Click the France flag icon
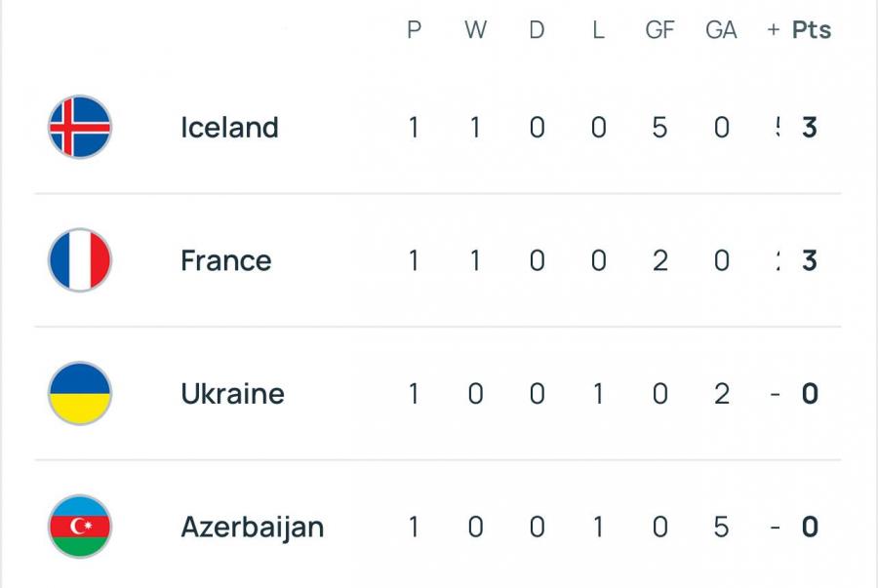Screen dimensions: 878x588 pyautogui.click(x=80, y=260)
